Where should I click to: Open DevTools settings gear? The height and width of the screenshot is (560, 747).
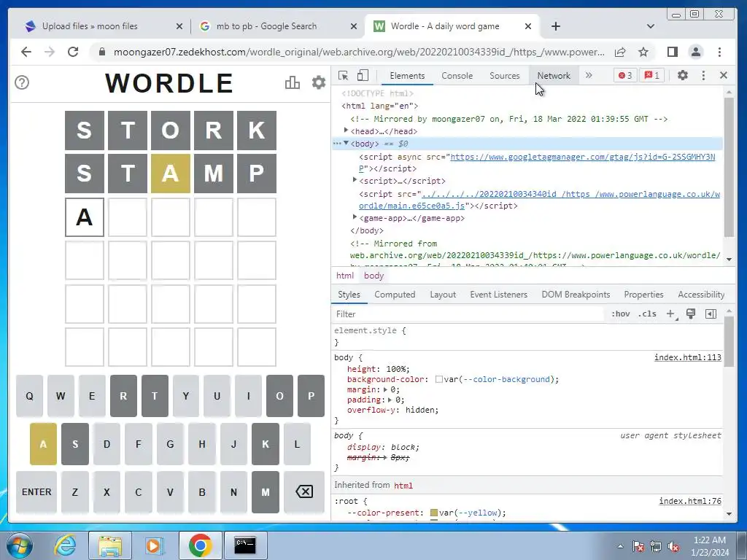coord(683,75)
